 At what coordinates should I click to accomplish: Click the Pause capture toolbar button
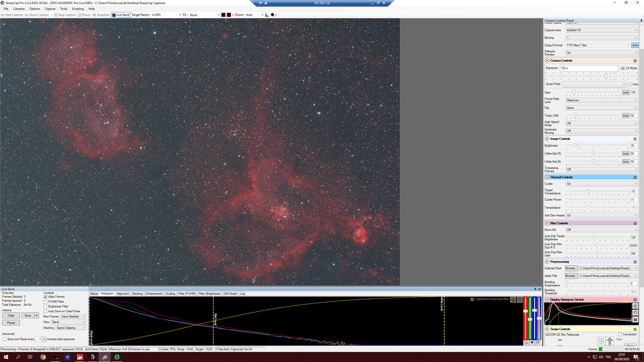(84, 15)
